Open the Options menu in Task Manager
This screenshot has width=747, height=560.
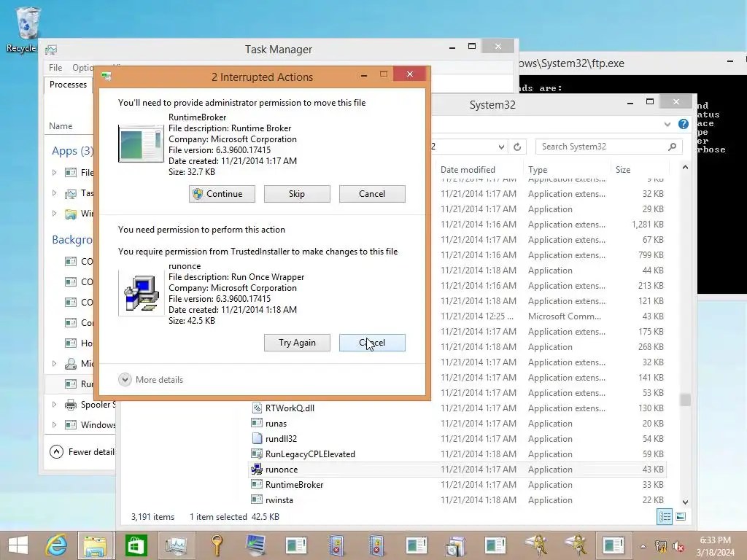click(83, 68)
